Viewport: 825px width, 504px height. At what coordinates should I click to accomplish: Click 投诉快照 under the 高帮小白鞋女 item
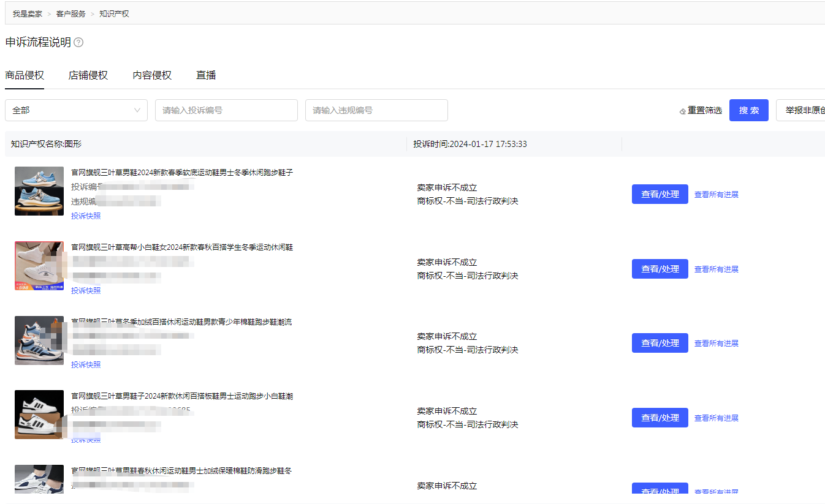point(86,291)
